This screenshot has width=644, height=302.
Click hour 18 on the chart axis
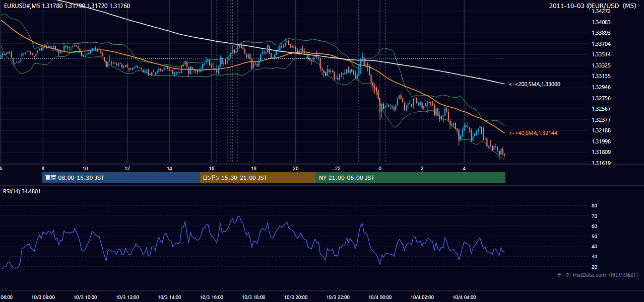tap(253, 168)
